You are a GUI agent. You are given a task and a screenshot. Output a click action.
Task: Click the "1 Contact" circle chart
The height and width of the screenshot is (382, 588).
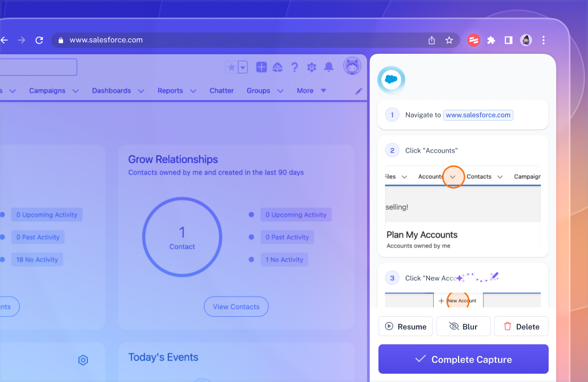[182, 237]
